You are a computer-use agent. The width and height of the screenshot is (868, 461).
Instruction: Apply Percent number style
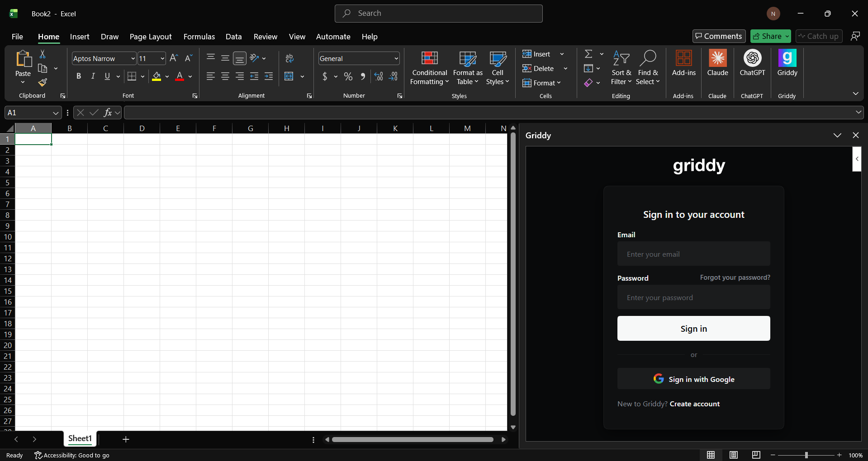[348, 76]
